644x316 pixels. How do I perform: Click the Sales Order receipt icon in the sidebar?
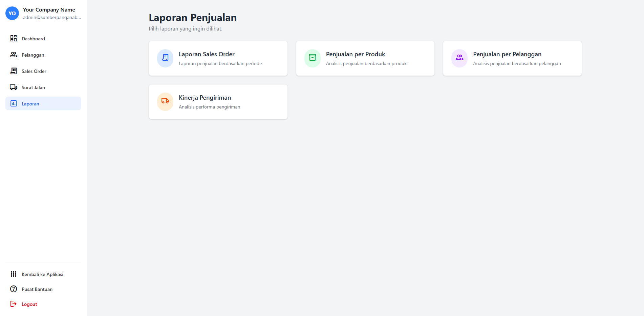(x=14, y=71)
